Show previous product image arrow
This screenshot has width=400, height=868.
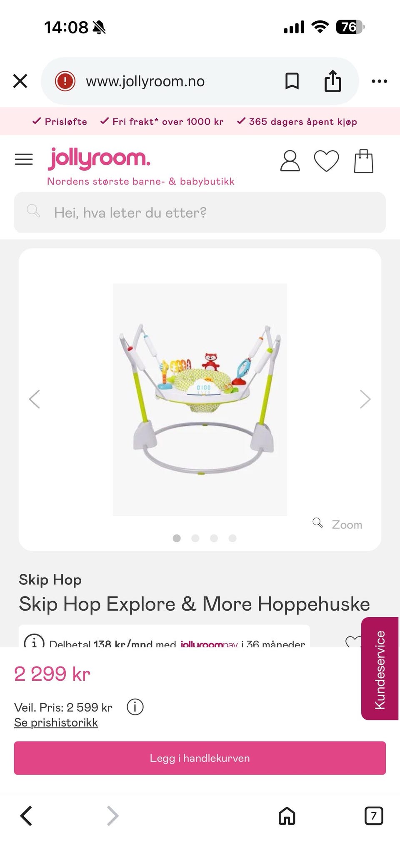[x=35, y=399]
